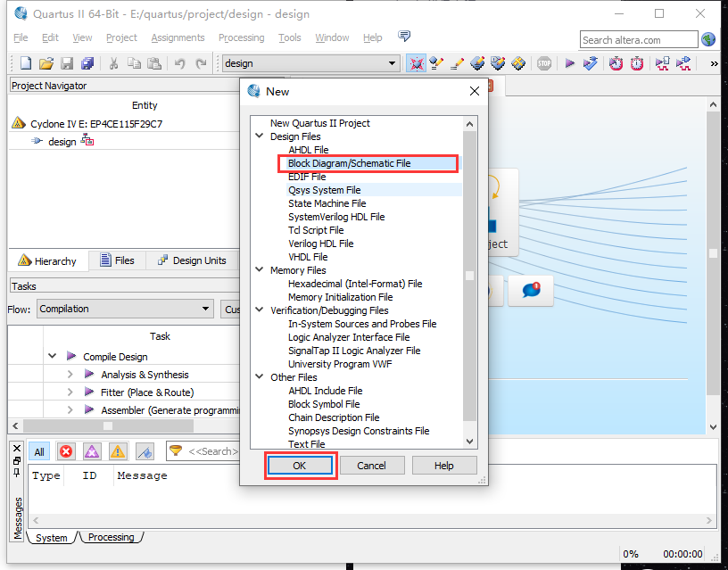Click the altera.com globe search icon
This screenshot has width=728, height=570.
click(708, 39)
